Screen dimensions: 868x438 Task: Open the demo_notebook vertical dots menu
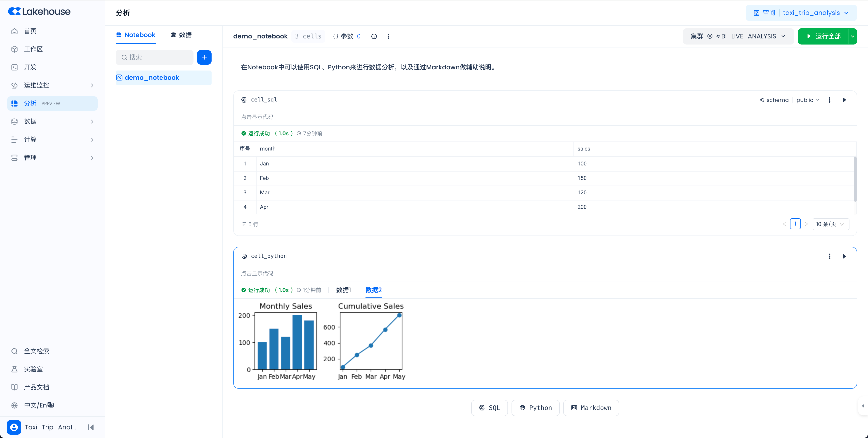[x=389, y=36]
